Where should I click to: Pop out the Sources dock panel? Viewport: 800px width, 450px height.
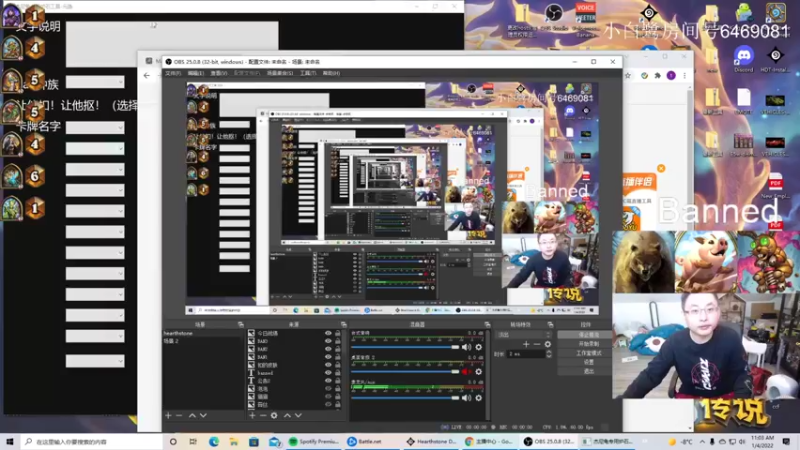click(343, 324)
